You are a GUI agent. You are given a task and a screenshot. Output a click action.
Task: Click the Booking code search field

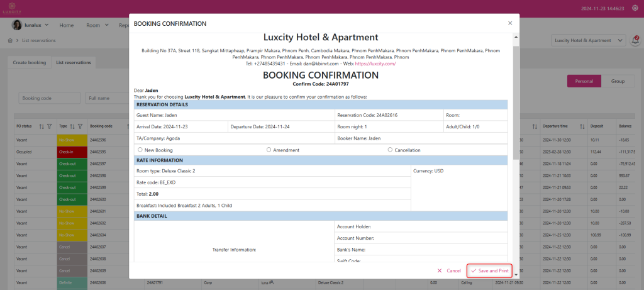49,98
